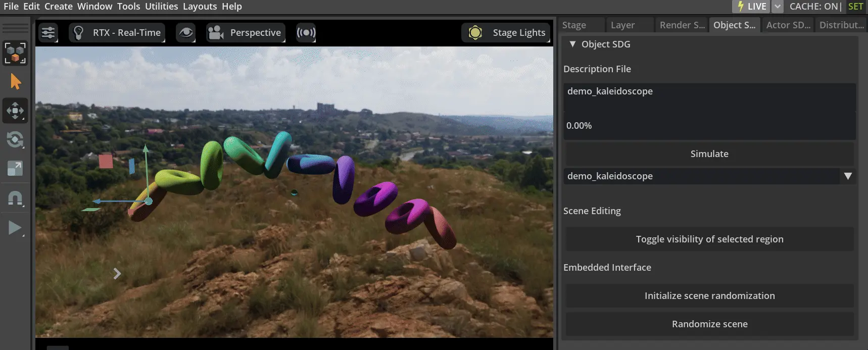The image size is (868, 350).
Task: Activate the Scale tool
Action: pyautogui.click(x=15, y=168)
